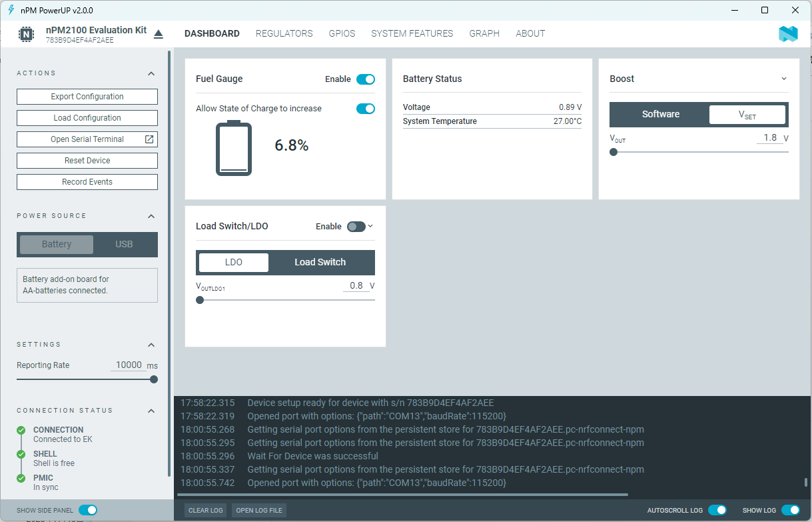Screen dimensions: 812x522
Task: Open the About tab
Action: [x=530, y=33]
